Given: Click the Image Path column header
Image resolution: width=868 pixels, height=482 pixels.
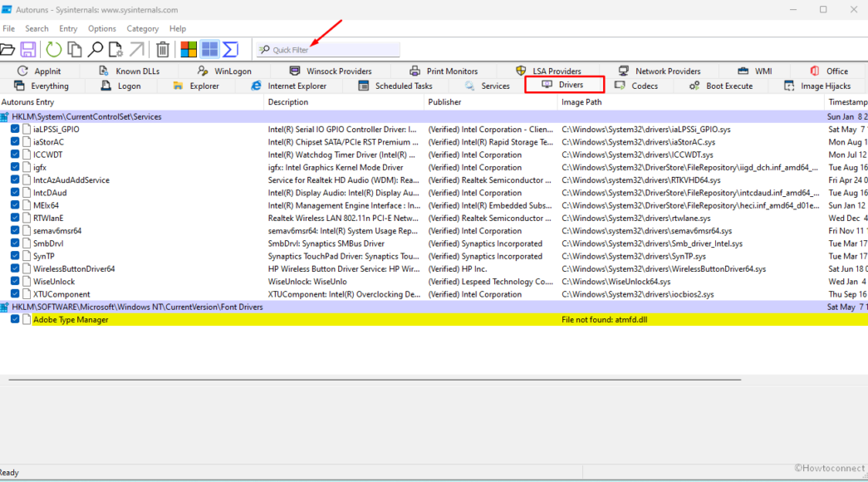Looking at the screenshot, I should click(582, 102).
